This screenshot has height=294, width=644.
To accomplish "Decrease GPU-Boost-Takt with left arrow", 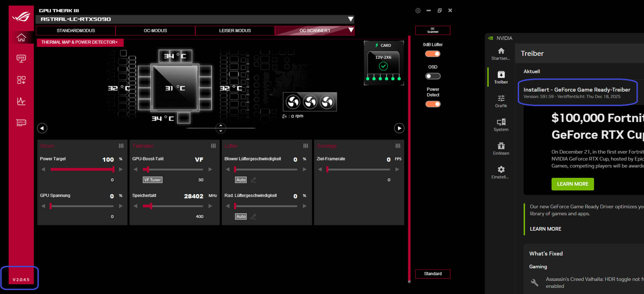I will [135, 169].
